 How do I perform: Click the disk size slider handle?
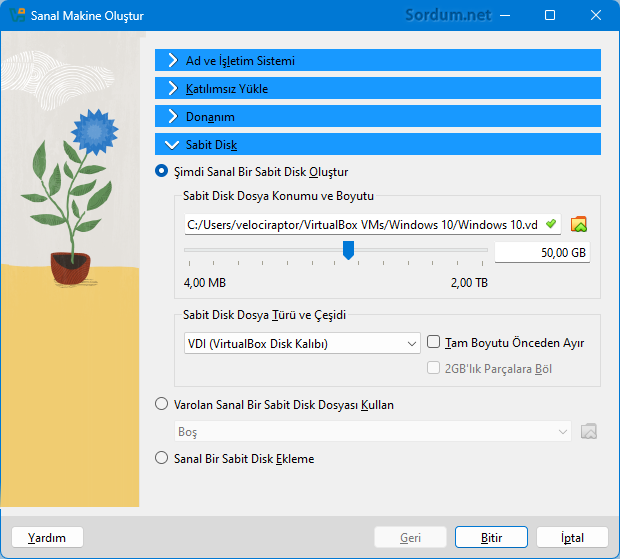click(x=348, y=250)
